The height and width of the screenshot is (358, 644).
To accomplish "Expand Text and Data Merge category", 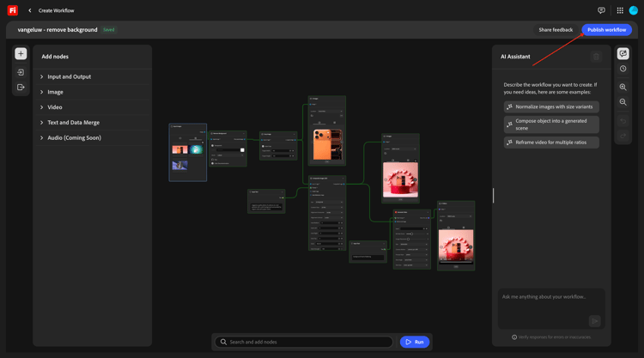I will click(x=94, y=123).
